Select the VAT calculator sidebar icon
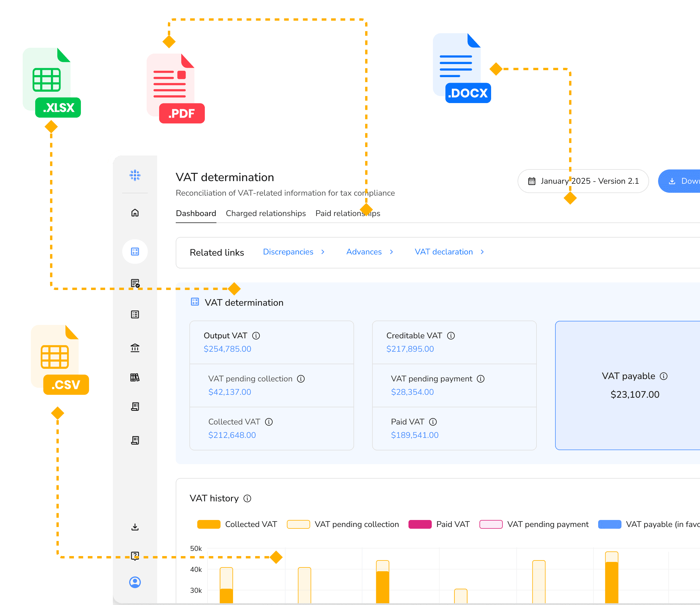The width and height of the screenshot is (700, 605). pos(135,252)
